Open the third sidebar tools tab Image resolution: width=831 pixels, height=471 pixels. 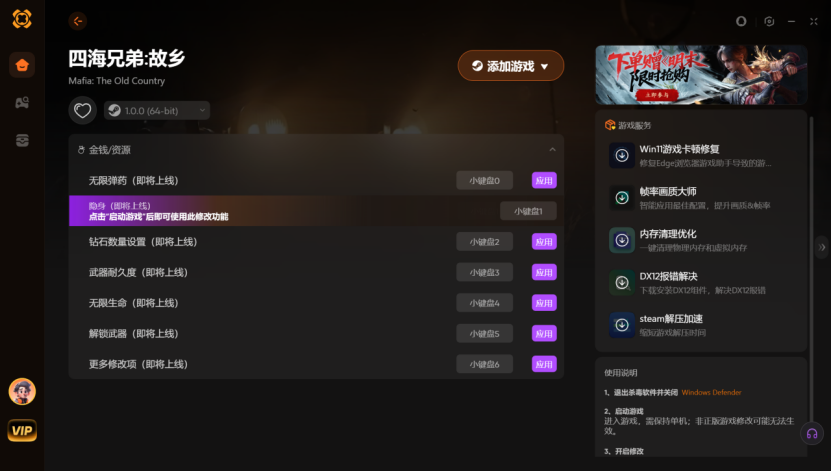(x=22, y=140)
